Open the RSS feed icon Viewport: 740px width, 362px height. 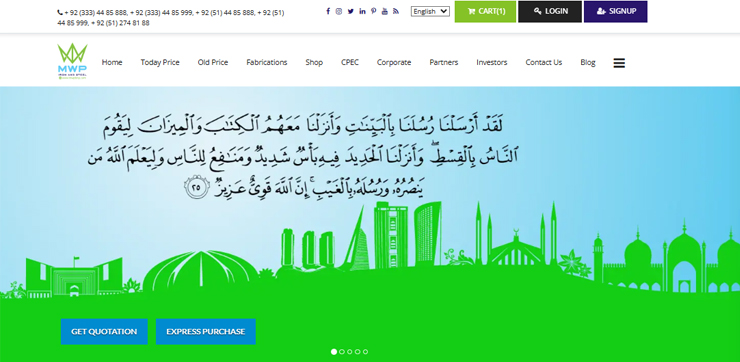(395, 11)
